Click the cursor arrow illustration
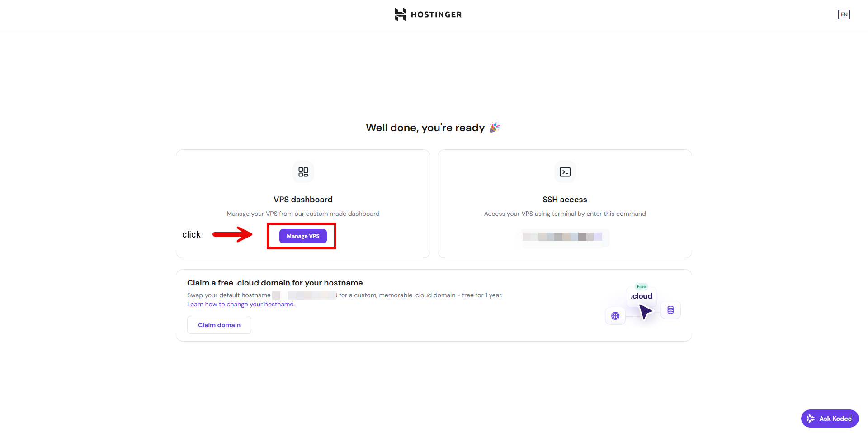Viewport: 868px width, 433px height. 646,311
